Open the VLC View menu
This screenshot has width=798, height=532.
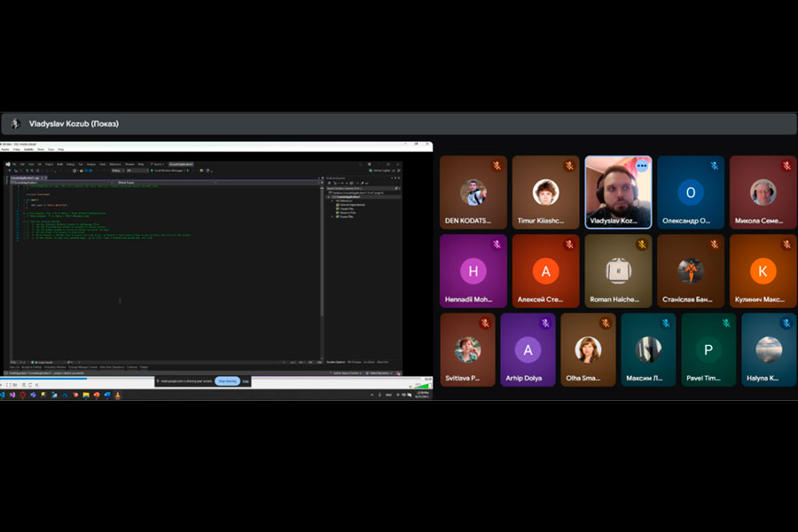point(51,149)
